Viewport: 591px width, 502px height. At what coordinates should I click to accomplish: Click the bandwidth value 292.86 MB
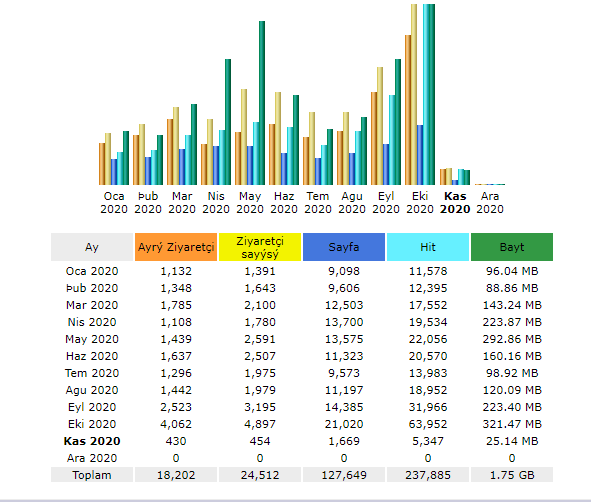coord(512,339)
